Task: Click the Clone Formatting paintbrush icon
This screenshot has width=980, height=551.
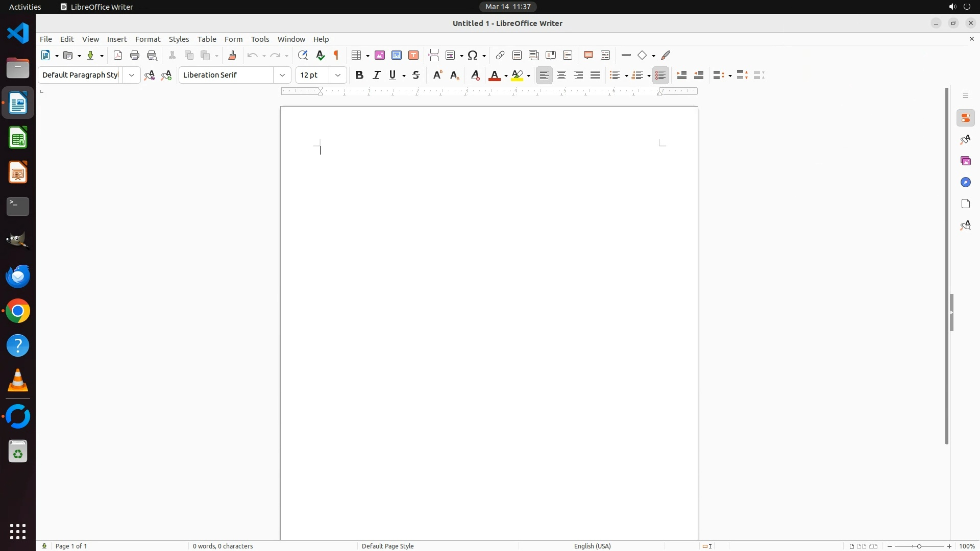Action: pyautogui.click(x=232, y=56)
